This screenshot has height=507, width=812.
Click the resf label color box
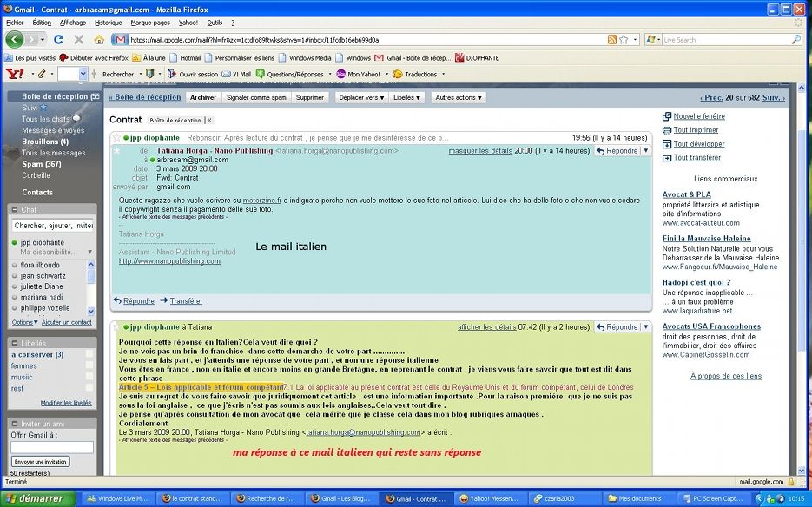click(x=89, y=388)
